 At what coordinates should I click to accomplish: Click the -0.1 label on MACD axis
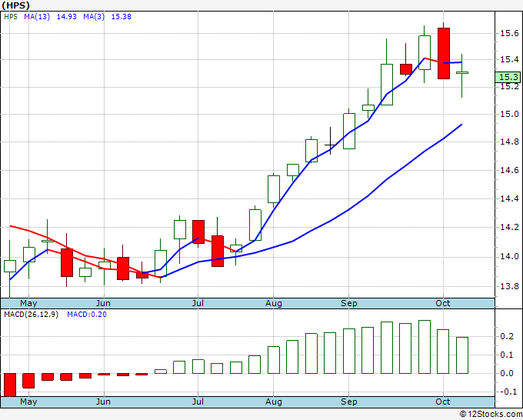(507, 392)
